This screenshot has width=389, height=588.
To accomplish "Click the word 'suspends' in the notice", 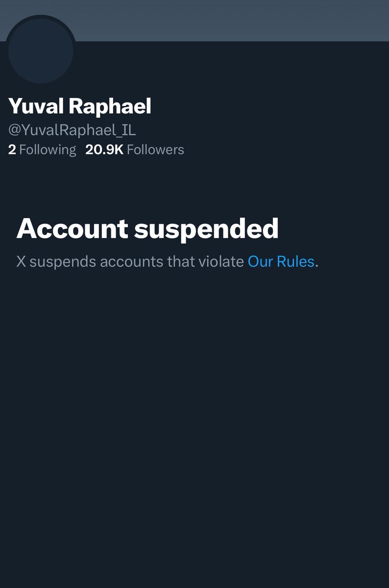I will (x=63, y=261).
